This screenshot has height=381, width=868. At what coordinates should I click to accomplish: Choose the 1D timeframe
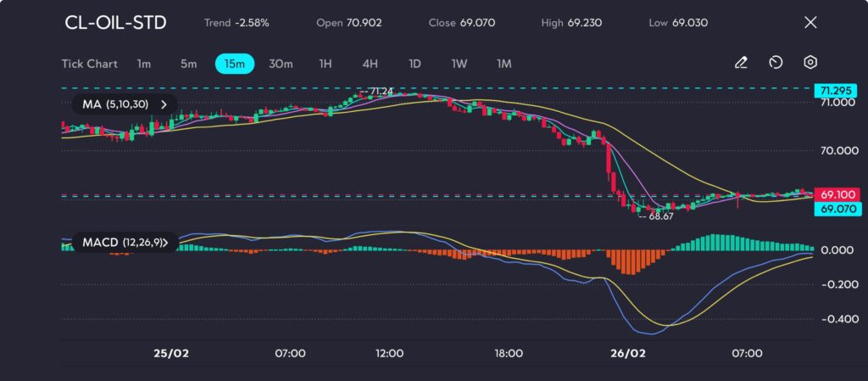coord(415,64)
